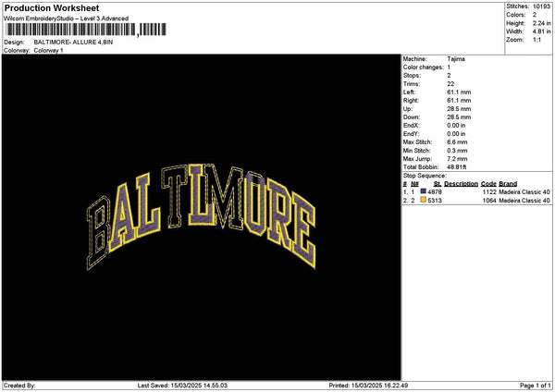Click 'Printed: 15/03/2025 16.22.49' text
This screenshot has height=392, width=555.
(368, 386)
